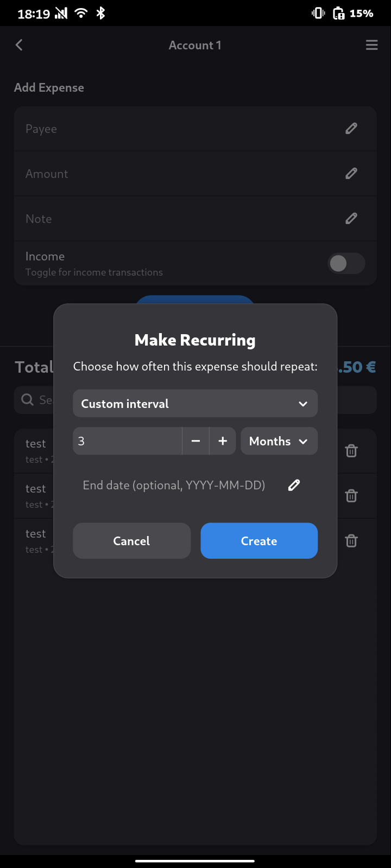The image size is (391, 868).
Task: Open the hamburger menu icon
Action: click(371, 45)
